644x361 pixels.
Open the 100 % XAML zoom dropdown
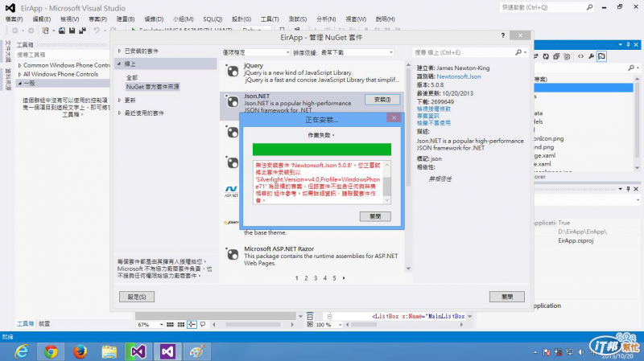[x=329, y=325]
